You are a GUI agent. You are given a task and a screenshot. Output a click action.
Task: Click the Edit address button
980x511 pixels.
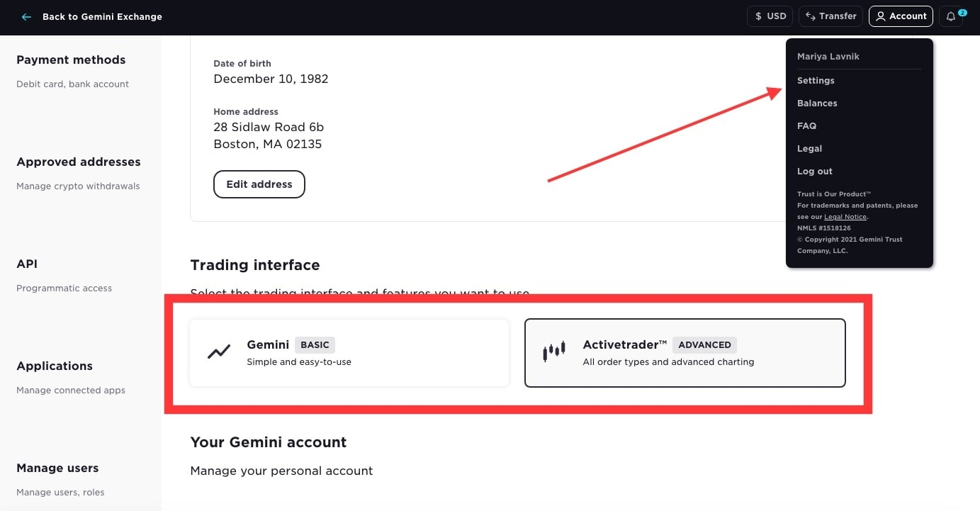pos(259,184)
